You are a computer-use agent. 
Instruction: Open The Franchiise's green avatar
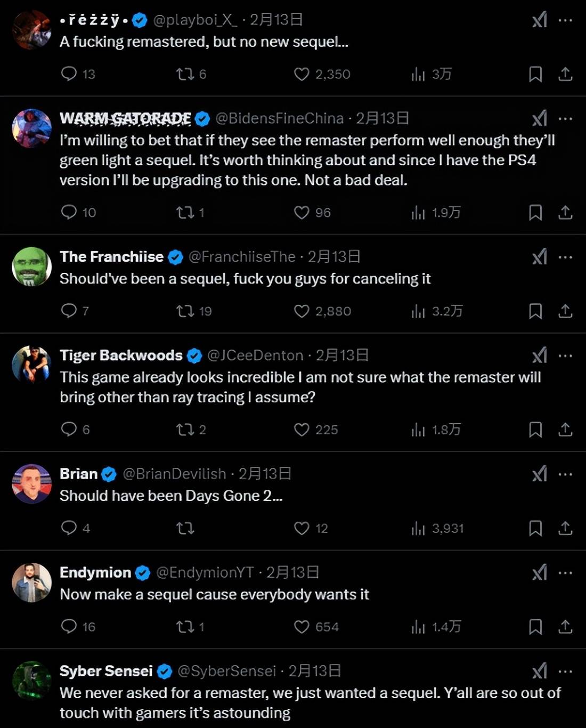click(31, 266)
